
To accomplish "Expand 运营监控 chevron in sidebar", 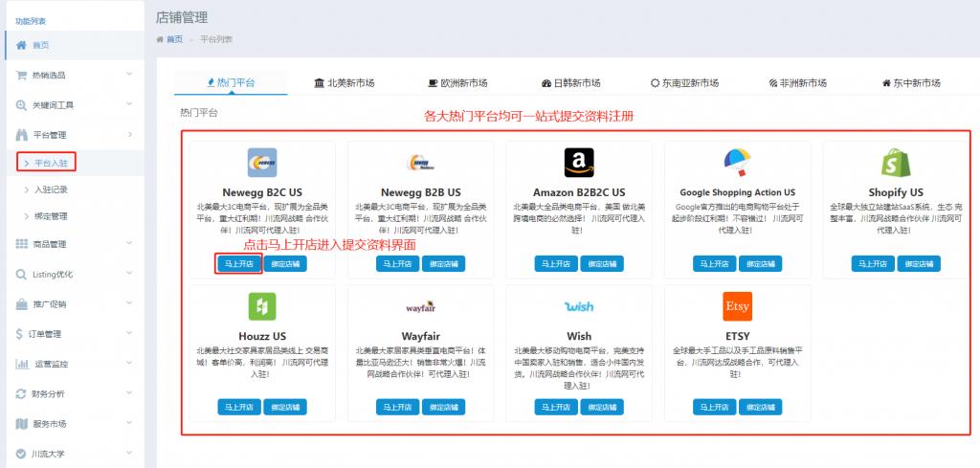I will point(129,363).
